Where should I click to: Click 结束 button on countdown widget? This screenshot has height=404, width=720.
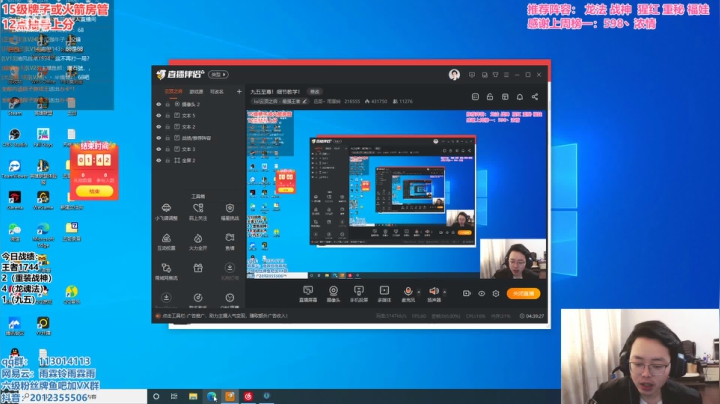click(94, 191)
